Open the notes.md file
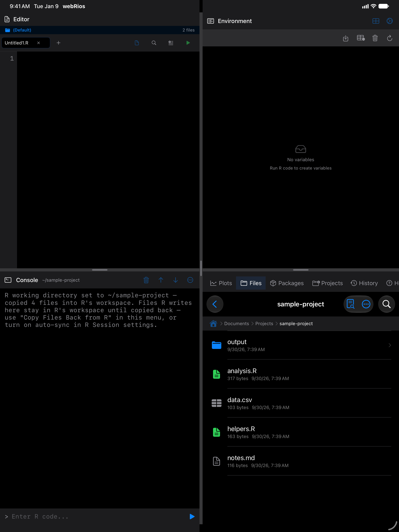The width and height of the screenshot is (399, 532). click(x=301, y=461)
